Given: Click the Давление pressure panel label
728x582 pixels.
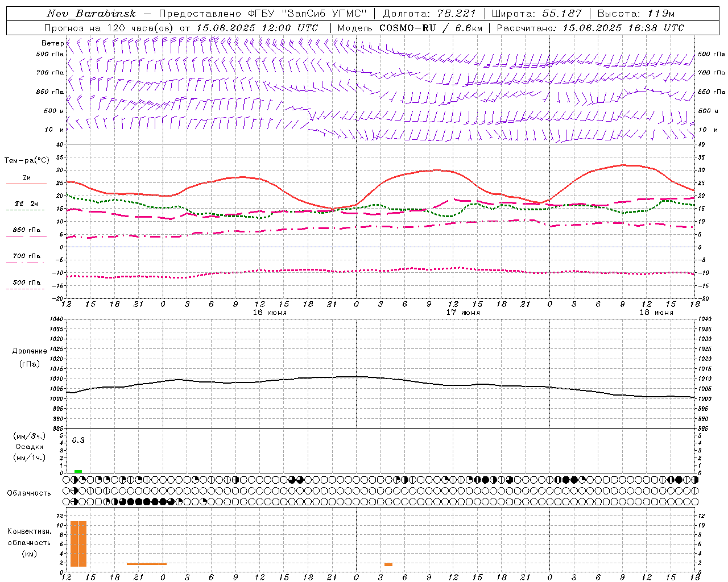Looking at the screenshot, I should (x=30, y=351).
